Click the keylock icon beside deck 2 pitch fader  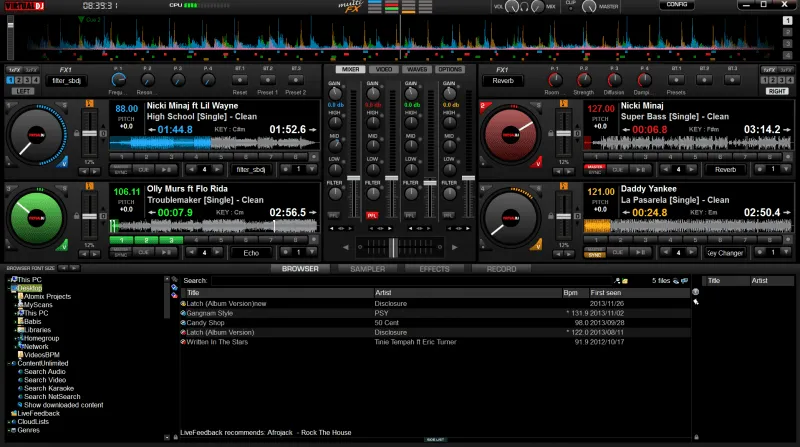(551, 133)
